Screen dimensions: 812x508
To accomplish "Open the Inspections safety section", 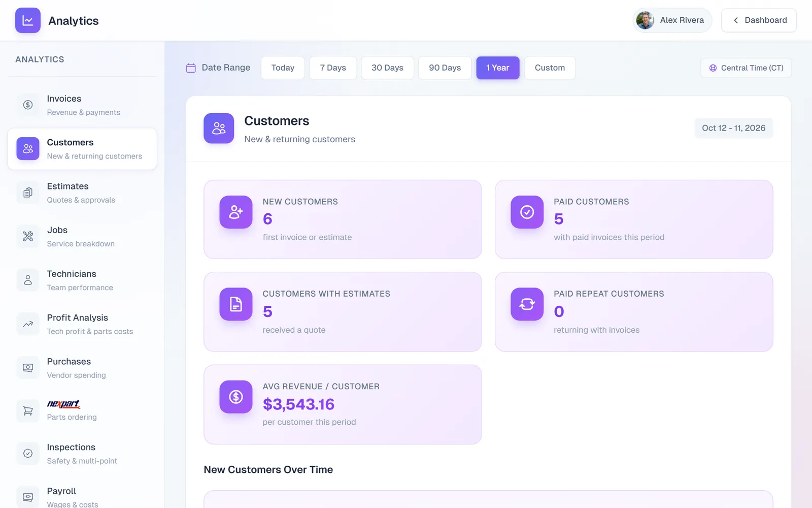I will 82,453.
